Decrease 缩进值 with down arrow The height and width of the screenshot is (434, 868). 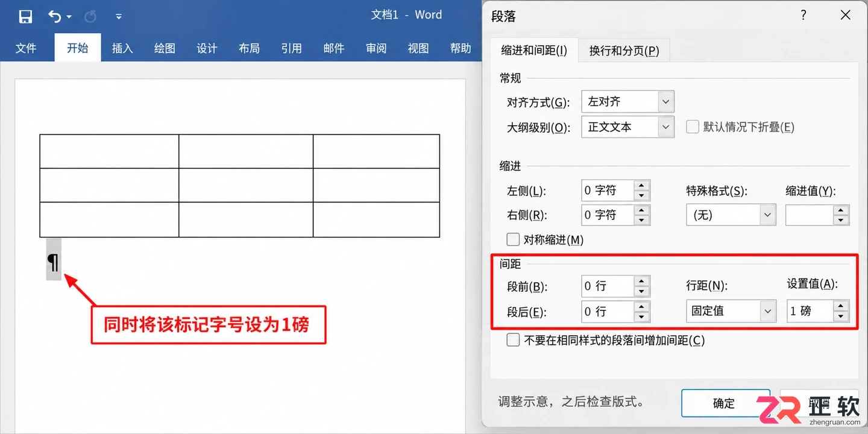841,220
